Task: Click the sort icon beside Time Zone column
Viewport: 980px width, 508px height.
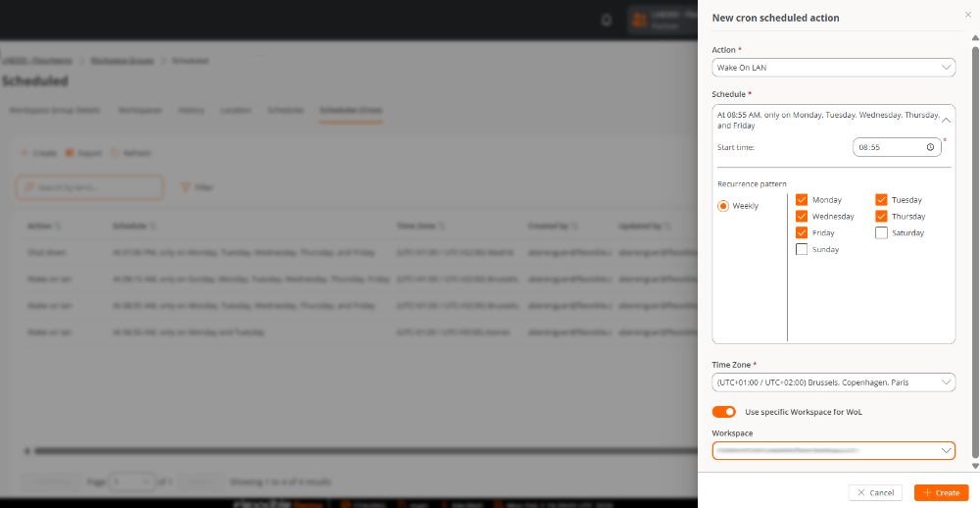Action: 442,226
